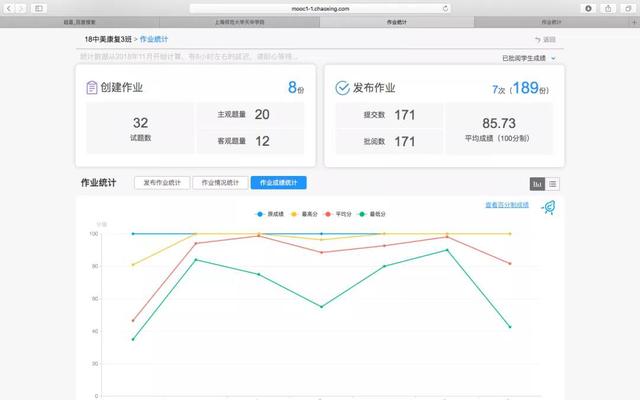Open the 查看百分制成绩 link

click(x=507, y=205)
